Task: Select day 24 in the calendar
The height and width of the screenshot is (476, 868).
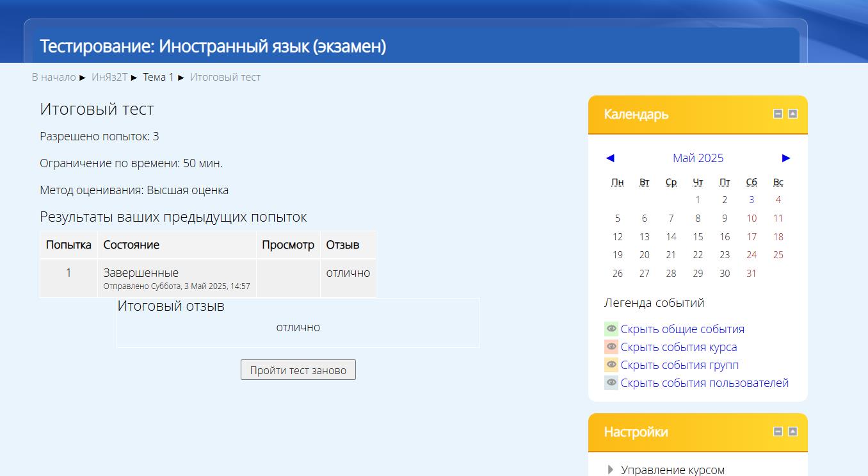Action: (751, 255)
